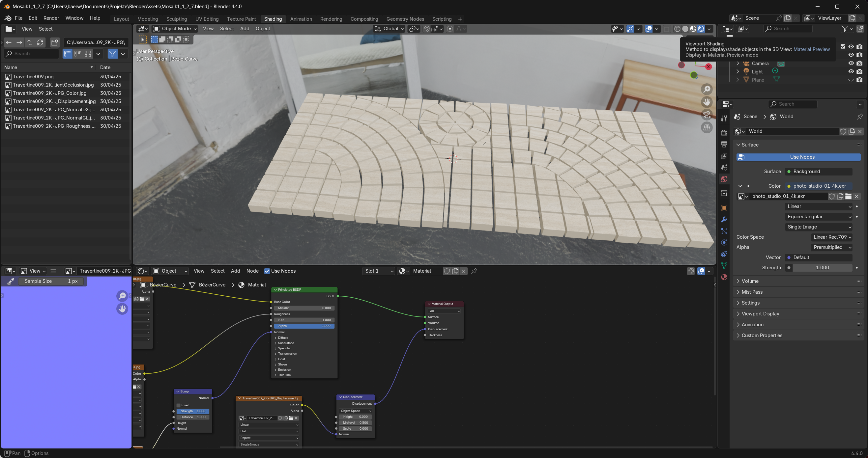Open the Material properties tab icon

[724, 277]
